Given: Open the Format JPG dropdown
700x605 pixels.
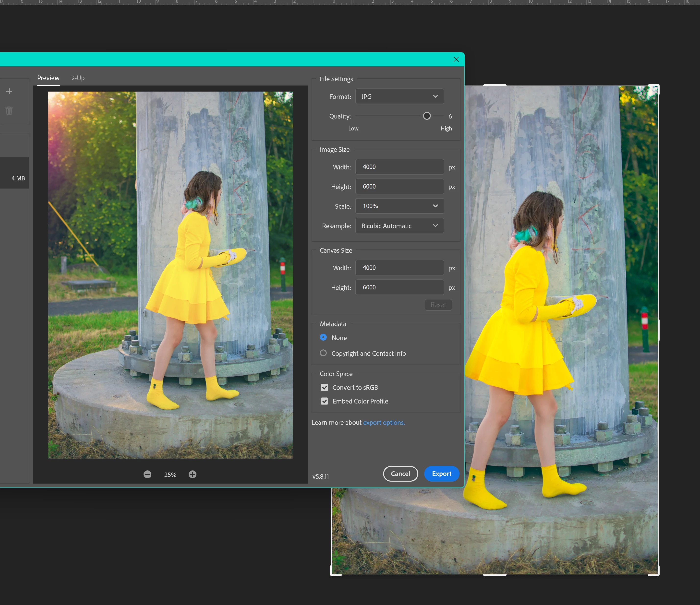Looking at the screenshot, I should click(399, 97).
